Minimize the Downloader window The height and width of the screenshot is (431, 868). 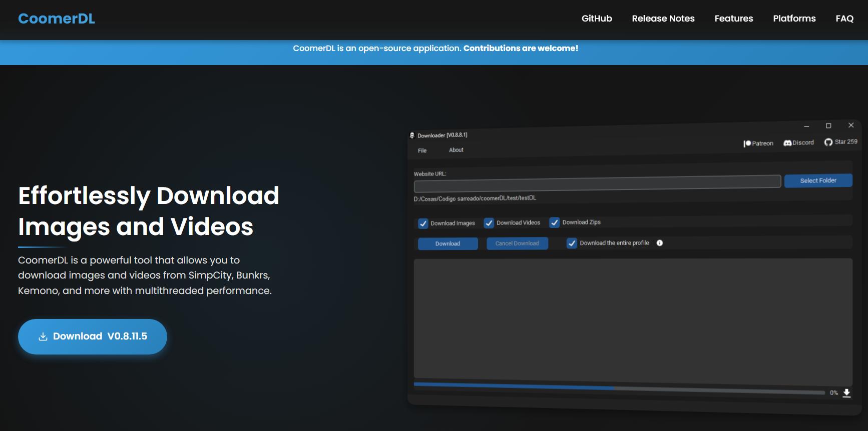click(x=806, y=126)
